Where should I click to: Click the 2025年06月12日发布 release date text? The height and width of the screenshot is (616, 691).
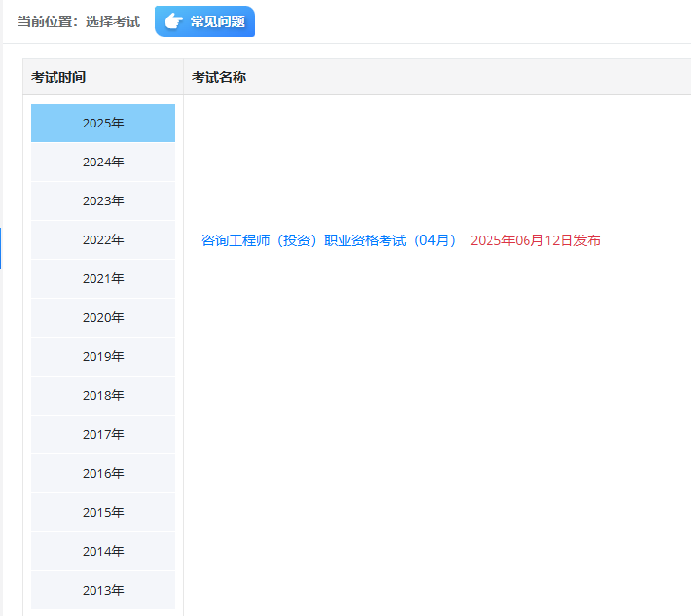pos(535,240)
